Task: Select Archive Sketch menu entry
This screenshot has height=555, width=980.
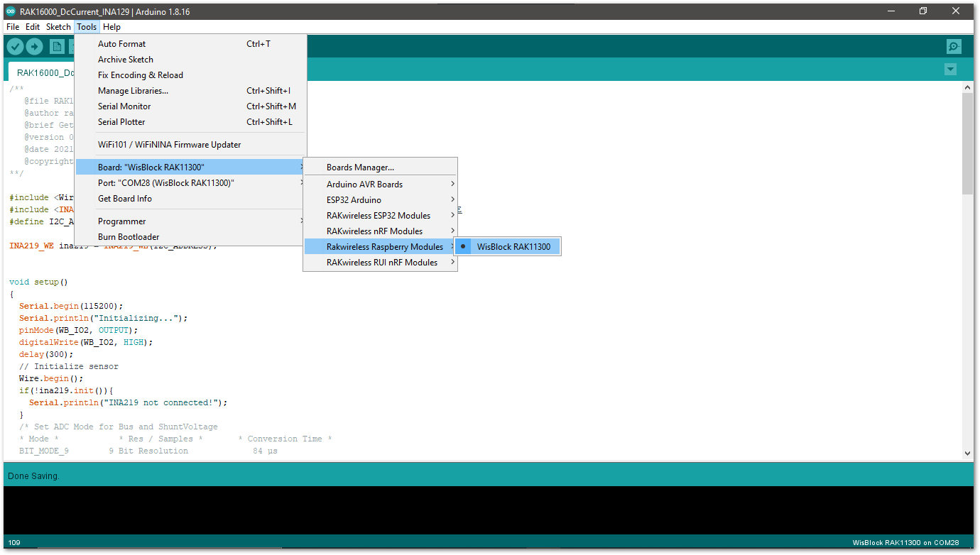Action: 191,60
